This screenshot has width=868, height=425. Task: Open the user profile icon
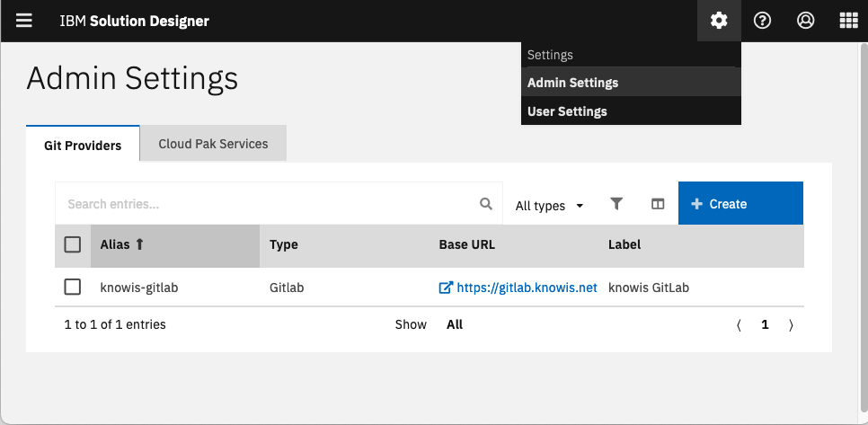pyautogui.click(x=805, y=21)
